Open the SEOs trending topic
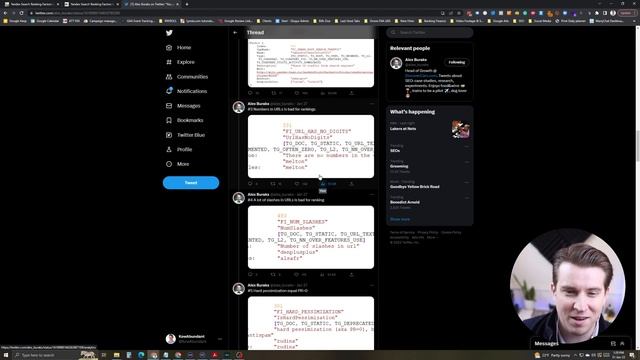This screenshot has width=640, height=360. (429, 149)
